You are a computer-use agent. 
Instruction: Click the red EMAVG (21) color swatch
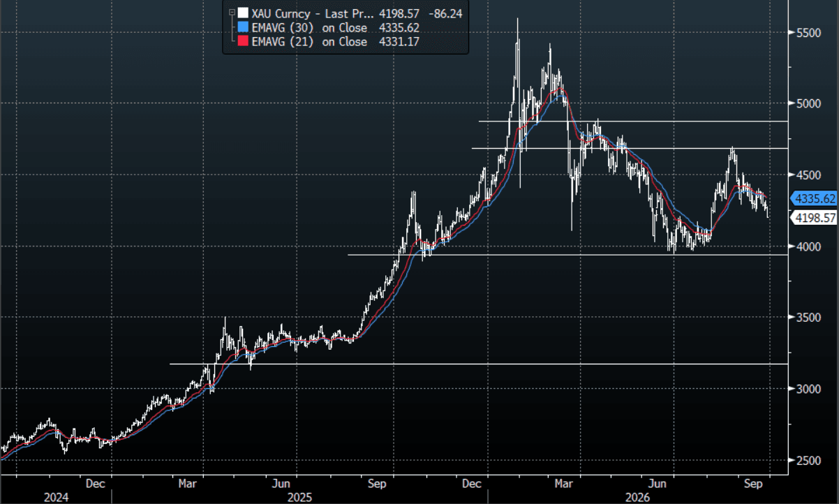coord(242,42)
